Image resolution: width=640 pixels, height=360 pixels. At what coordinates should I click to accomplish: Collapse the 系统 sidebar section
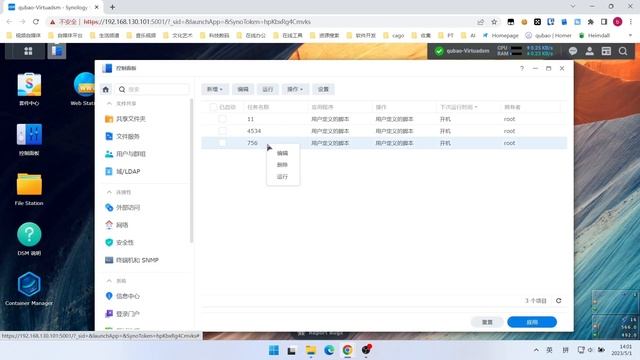(x=109, y=280)
